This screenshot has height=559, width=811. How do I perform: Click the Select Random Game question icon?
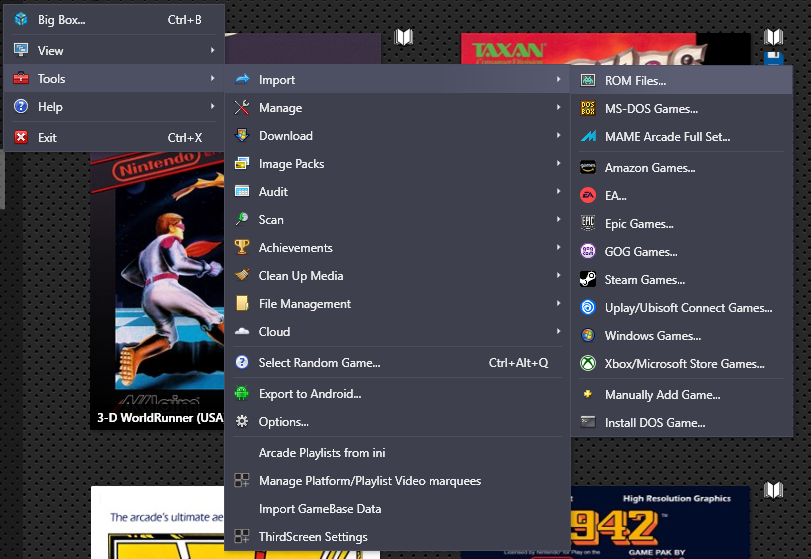point(242,362)
